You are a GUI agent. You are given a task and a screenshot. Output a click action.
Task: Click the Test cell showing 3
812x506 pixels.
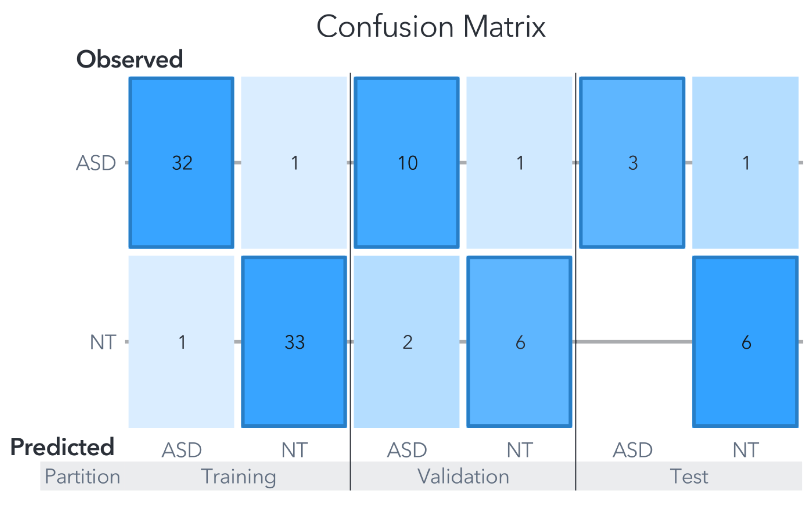632,163
